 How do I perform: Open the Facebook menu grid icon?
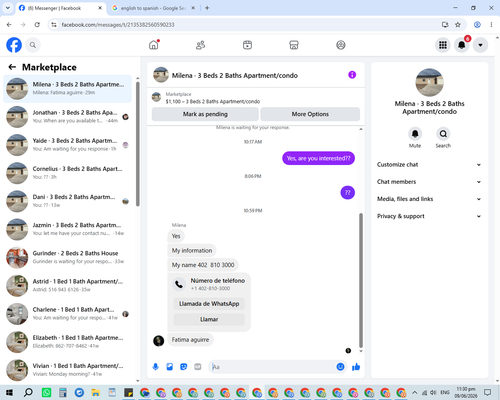click(443, 45)
